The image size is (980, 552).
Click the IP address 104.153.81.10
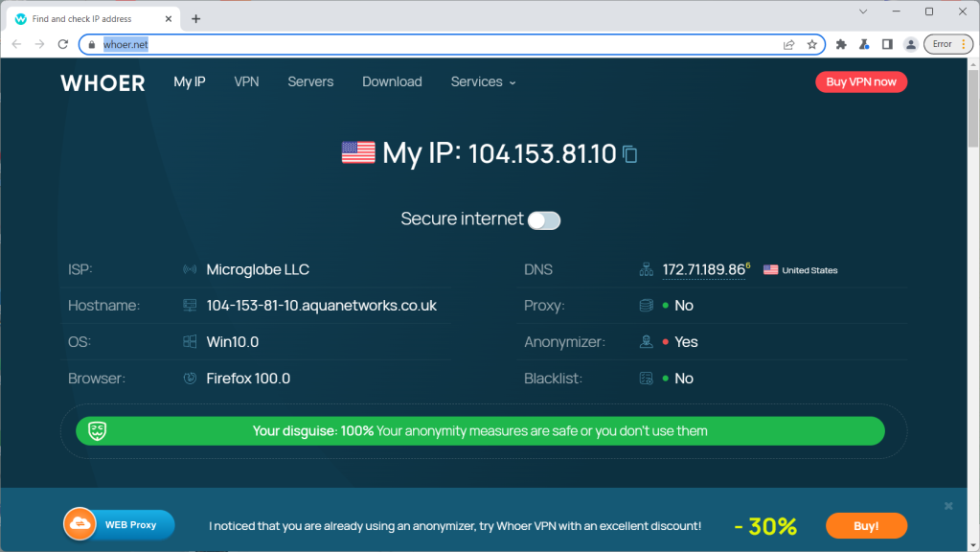542,153
